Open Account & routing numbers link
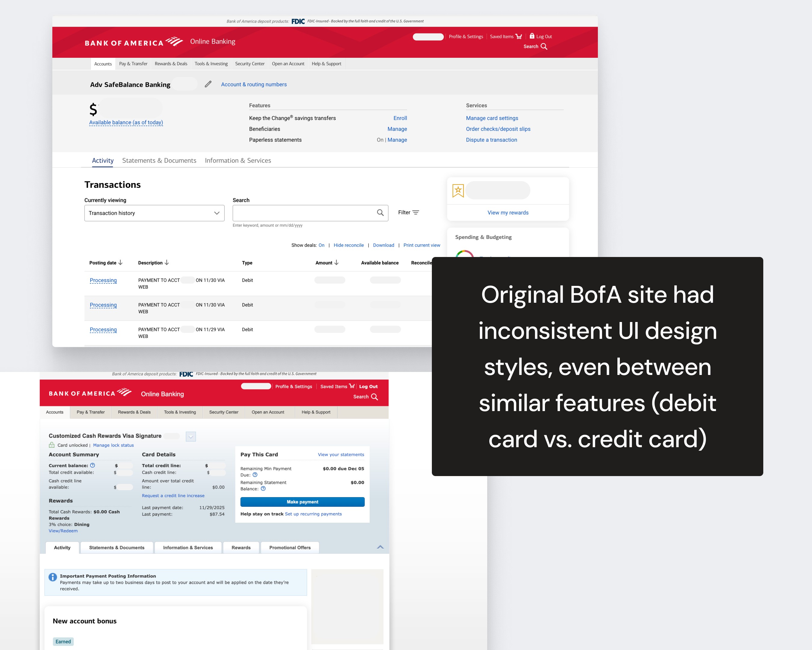812x650 pixels. pos(254,84)
